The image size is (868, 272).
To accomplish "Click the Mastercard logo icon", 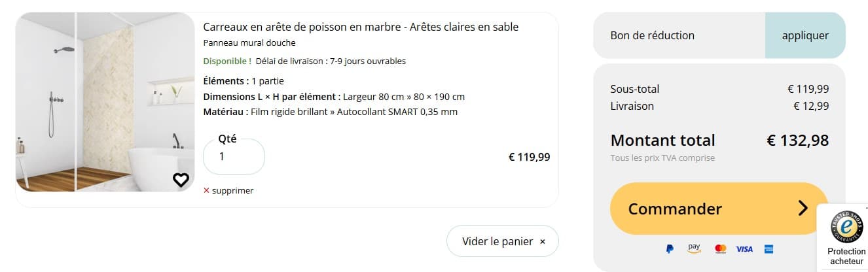I will (720, 249).
